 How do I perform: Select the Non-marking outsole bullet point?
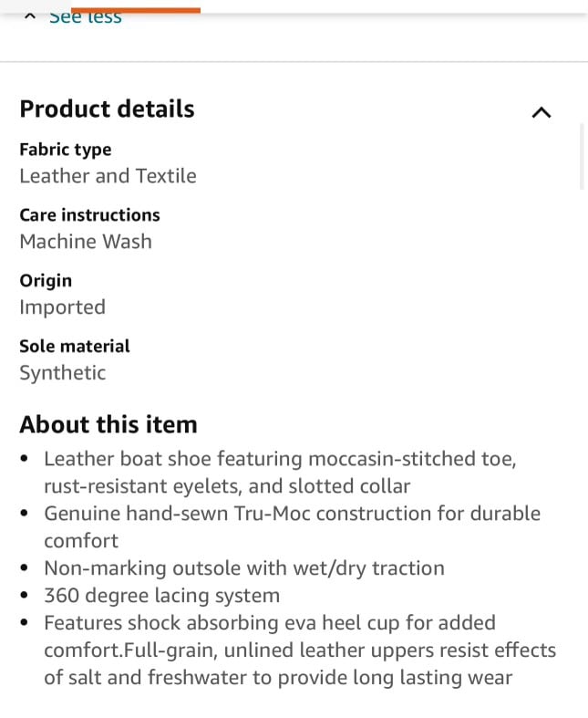point(244,568)
